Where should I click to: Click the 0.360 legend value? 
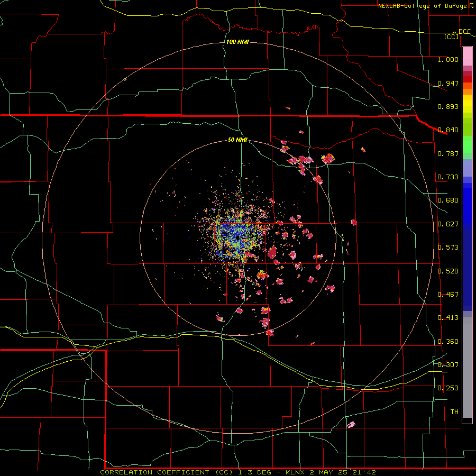click(448, 342)
